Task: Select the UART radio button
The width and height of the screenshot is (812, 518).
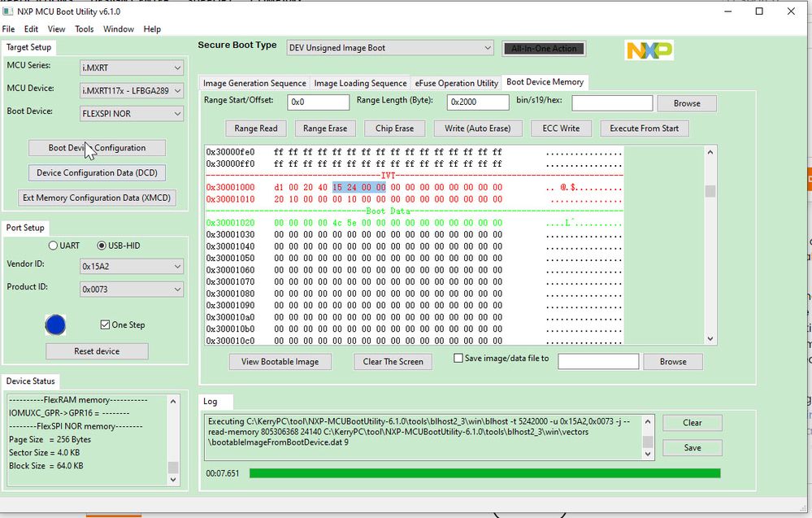Action: click(x=53, y=246)
